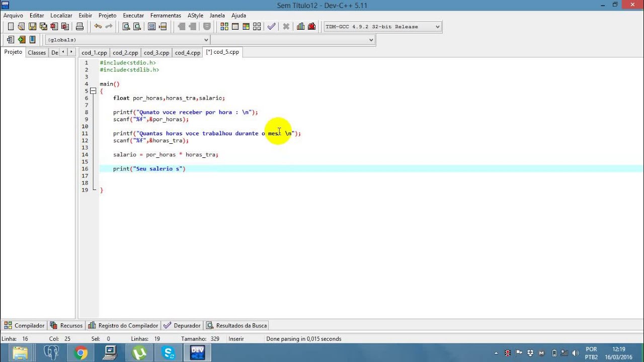Click the Close file toolbar icon
This screenshot has width=644, height=362.
coord(54,27)
